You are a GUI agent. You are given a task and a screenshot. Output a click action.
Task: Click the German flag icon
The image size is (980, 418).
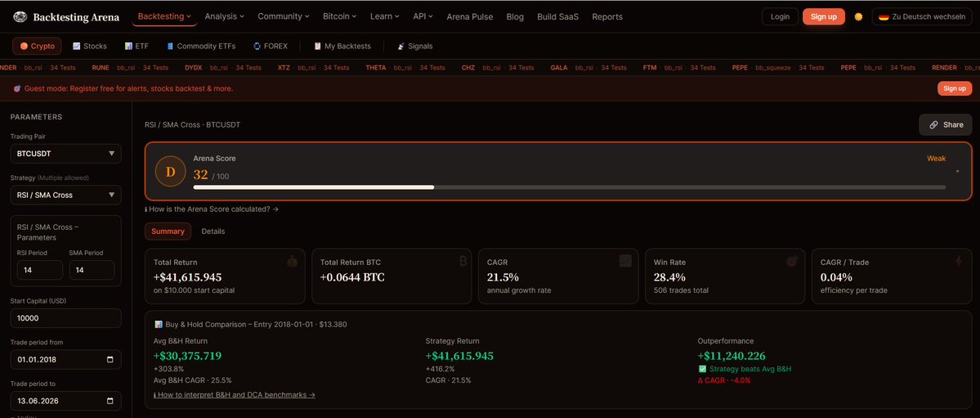884,17
